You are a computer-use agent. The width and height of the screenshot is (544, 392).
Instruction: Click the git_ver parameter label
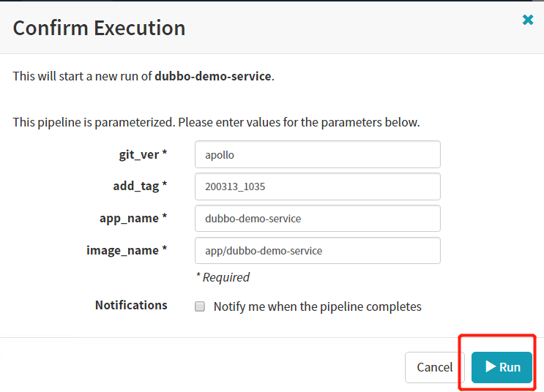point(143,154)
